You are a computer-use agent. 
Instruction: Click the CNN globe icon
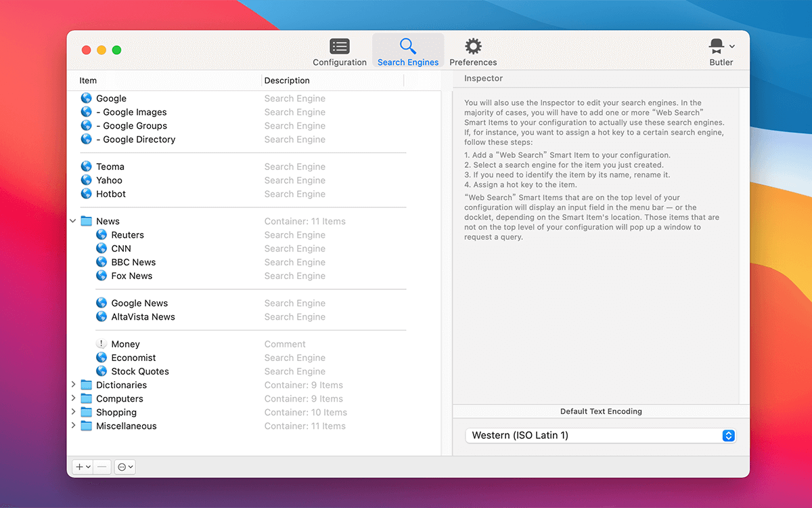point(101,249)
